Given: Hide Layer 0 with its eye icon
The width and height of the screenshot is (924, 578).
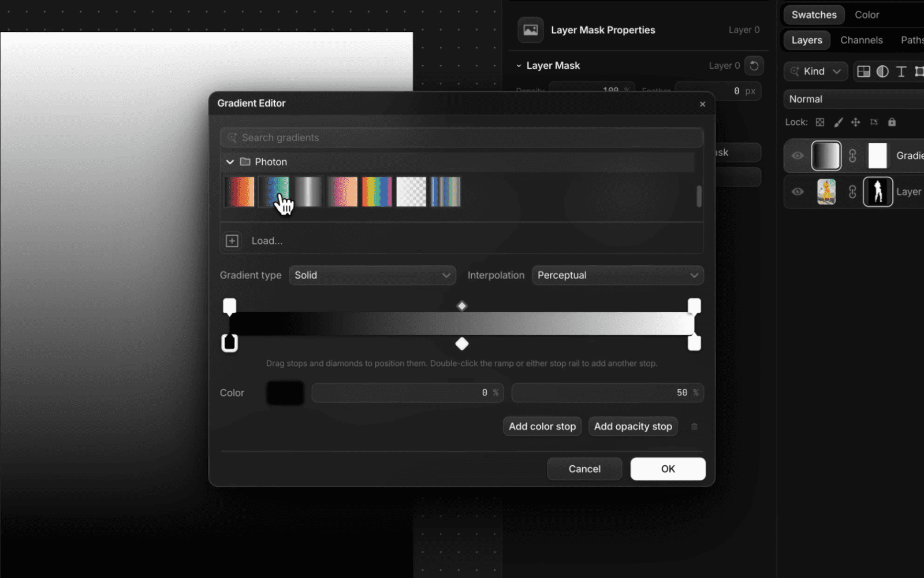Looking at the screenshot, I should coord(798,192).
